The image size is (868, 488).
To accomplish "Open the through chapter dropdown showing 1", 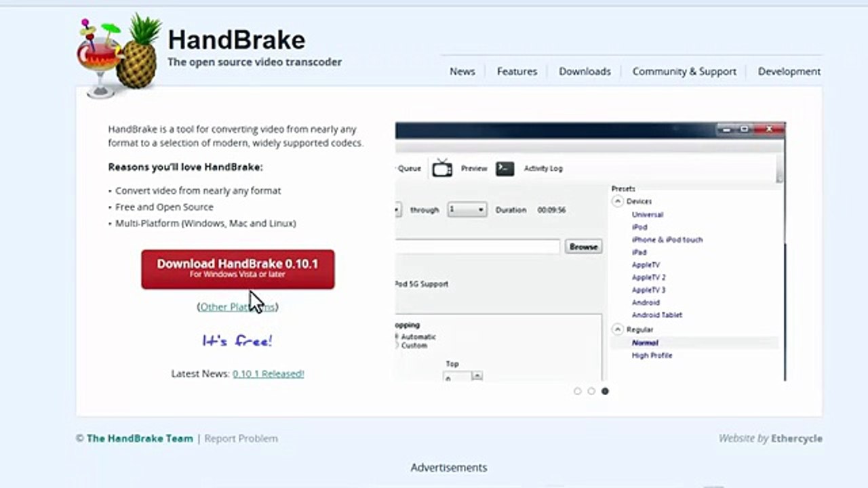I will 467,209.
